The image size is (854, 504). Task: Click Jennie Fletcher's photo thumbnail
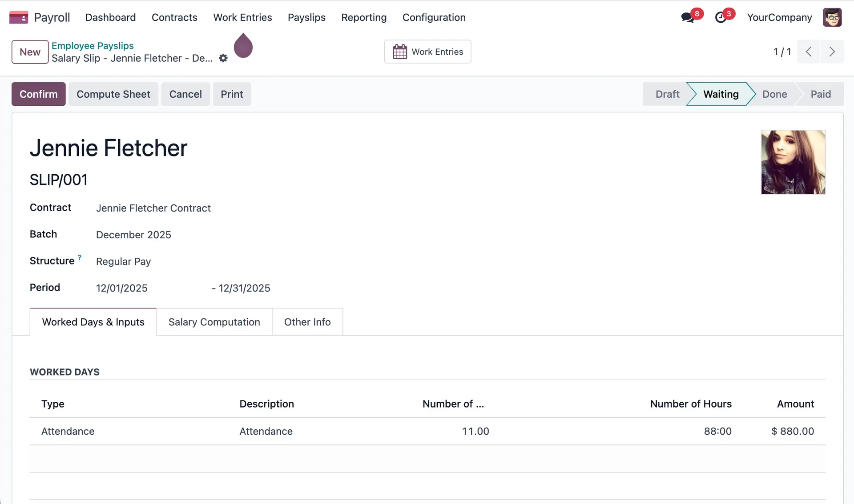tap(793, 162)
